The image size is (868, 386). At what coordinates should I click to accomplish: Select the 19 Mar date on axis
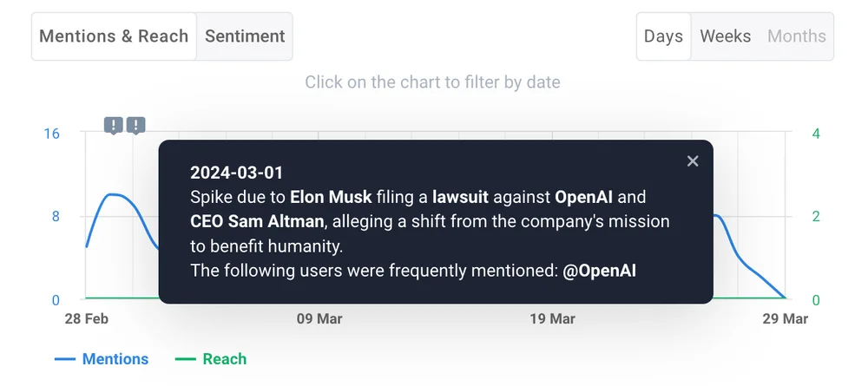553,319
